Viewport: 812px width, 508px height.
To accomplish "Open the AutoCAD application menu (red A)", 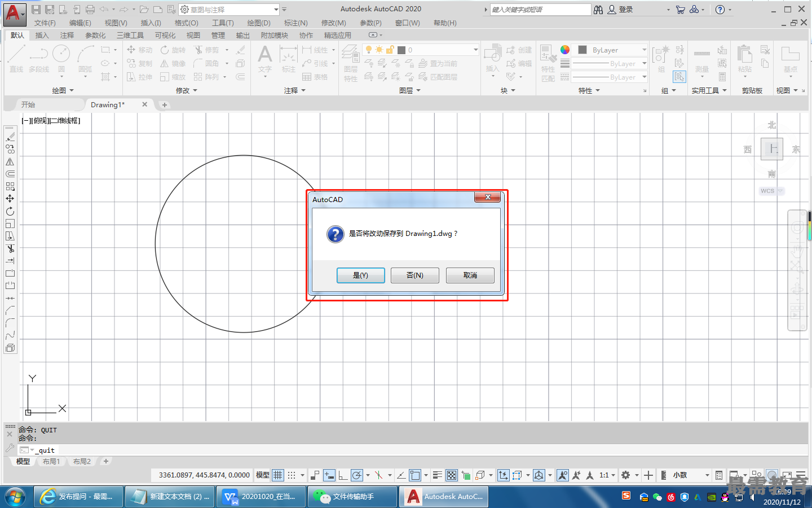I will click(14, 14).
